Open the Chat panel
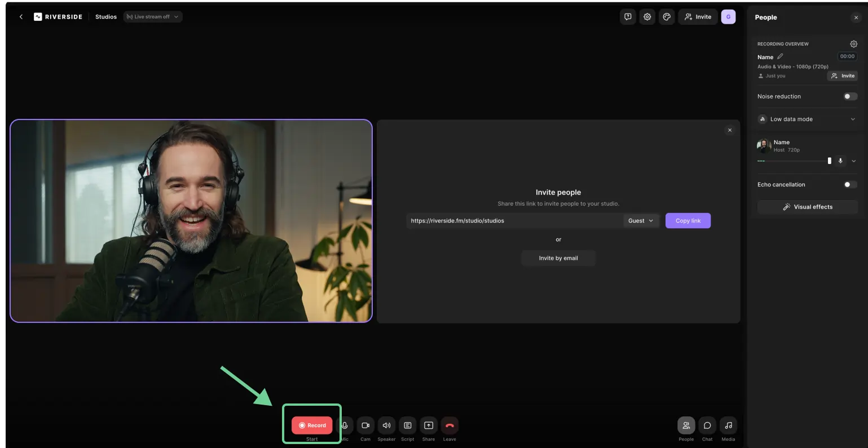The height and width of the screenshot is (448, 868). point(707,425)
